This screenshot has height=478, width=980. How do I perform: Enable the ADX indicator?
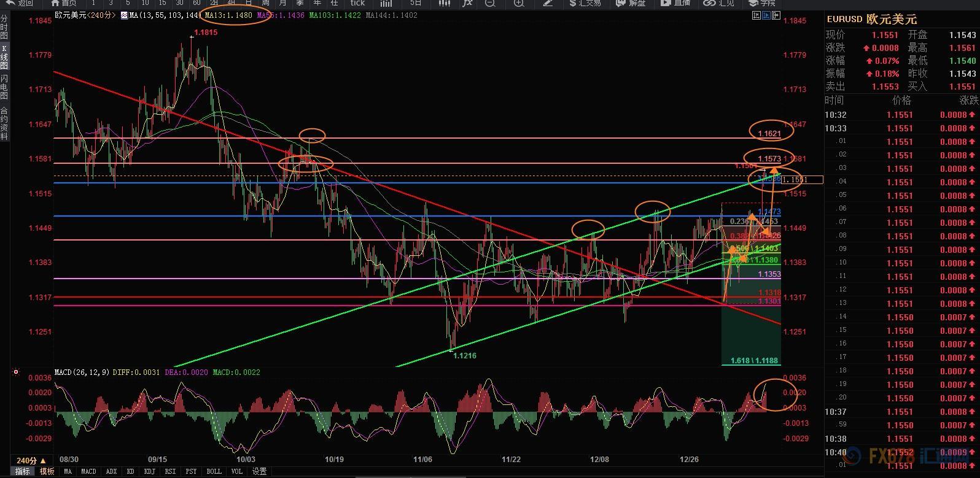pos(112,471)
